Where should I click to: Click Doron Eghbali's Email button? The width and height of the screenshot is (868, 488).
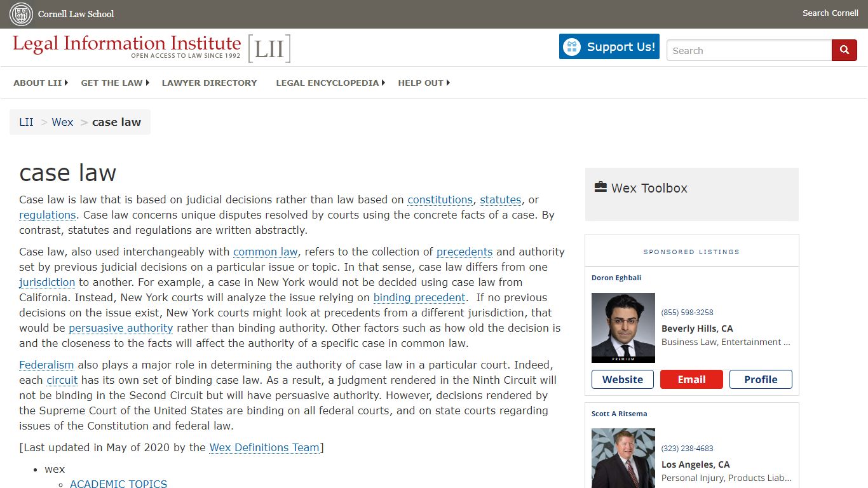pos(691,379)
